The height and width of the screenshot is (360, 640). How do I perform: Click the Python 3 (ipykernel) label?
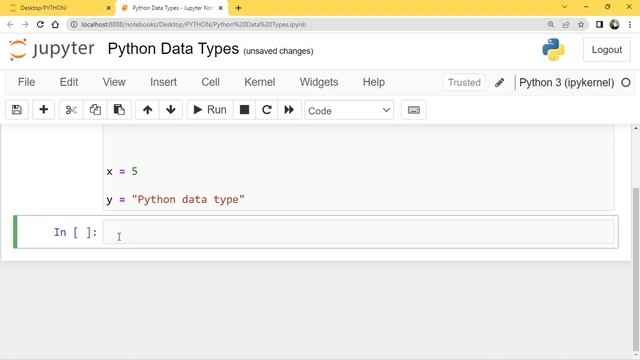567,82
